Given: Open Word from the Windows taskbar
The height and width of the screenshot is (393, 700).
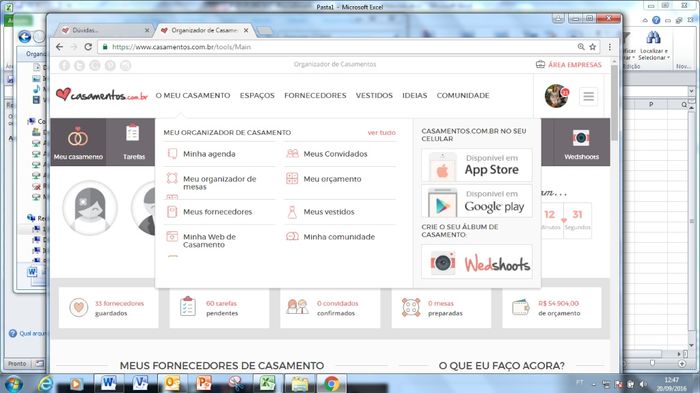Looking at the screenshot, I should pyautogui.click(x=108, y=383).
